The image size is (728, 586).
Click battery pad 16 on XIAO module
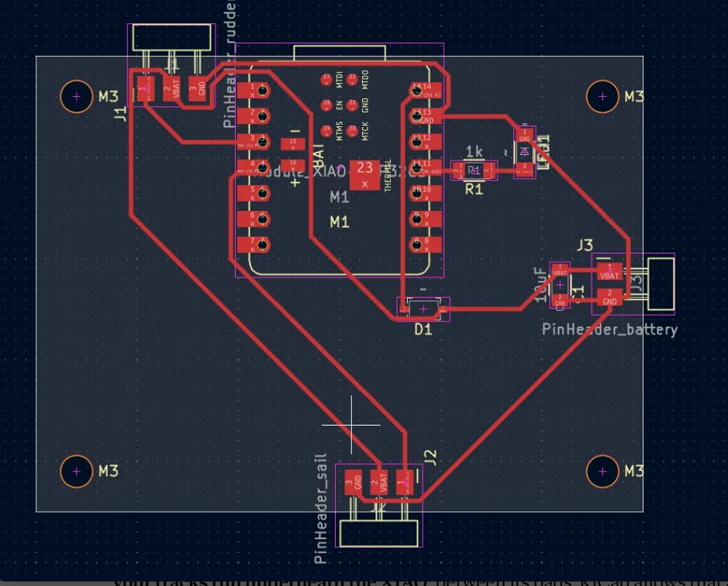click(x=293, y=166)
